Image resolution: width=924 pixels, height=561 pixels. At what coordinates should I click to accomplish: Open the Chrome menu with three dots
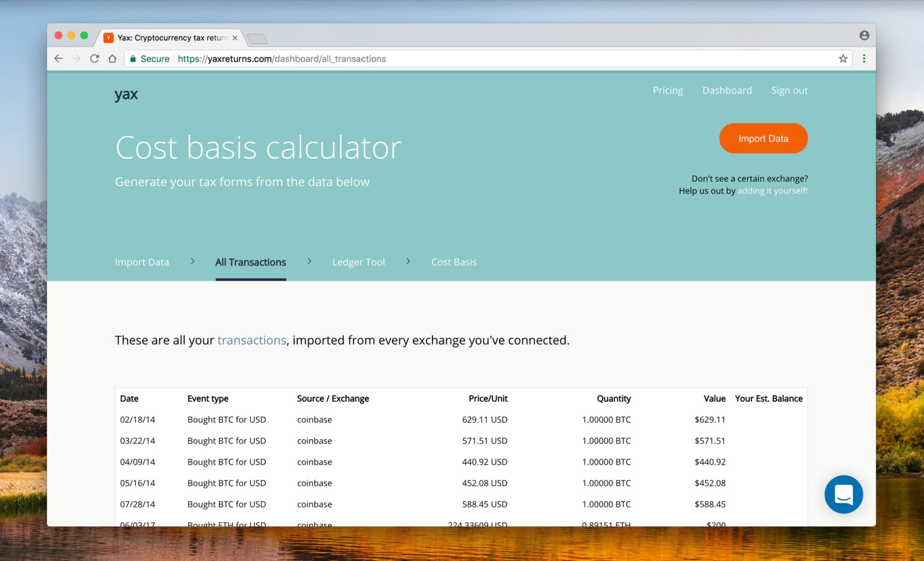point(864,58)
